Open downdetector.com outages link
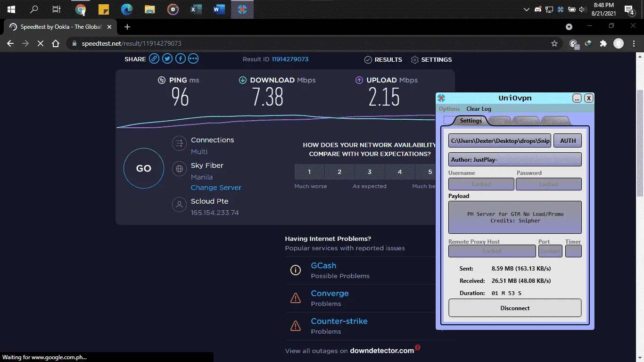Screen dimensions: 644x362 (x=382, y=351)
